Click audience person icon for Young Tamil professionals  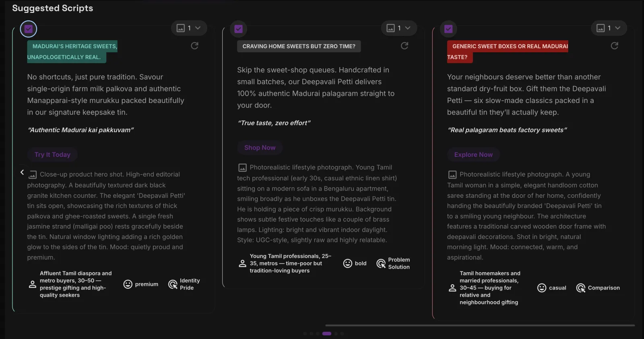242,263
